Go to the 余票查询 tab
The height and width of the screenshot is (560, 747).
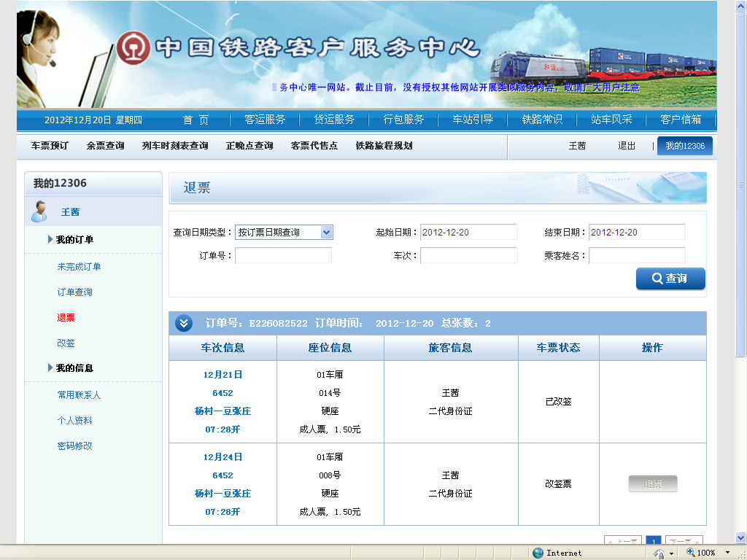(105, 146)
